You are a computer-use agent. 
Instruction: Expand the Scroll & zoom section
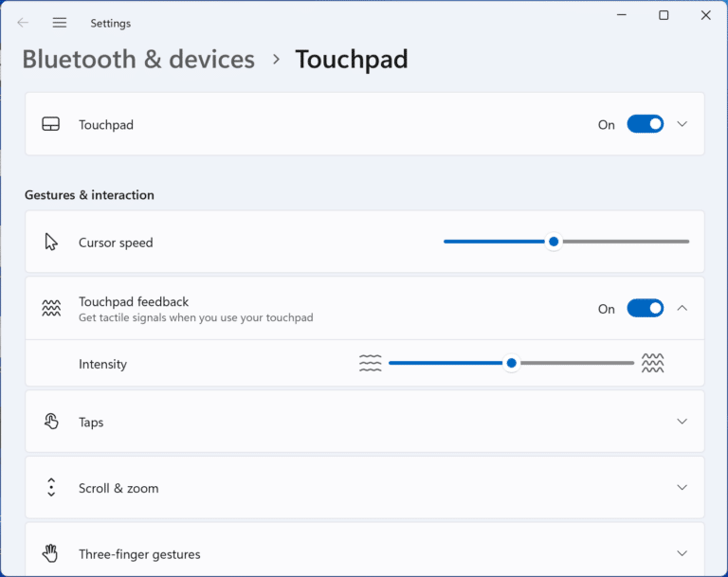[682, 487]
